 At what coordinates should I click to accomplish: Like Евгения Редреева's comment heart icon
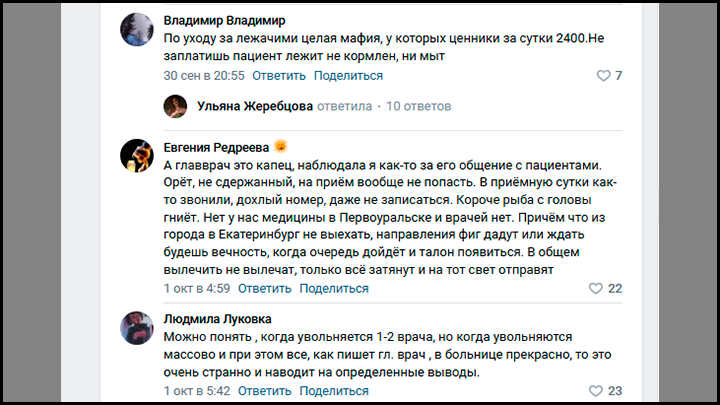click(x=596, y=289)
